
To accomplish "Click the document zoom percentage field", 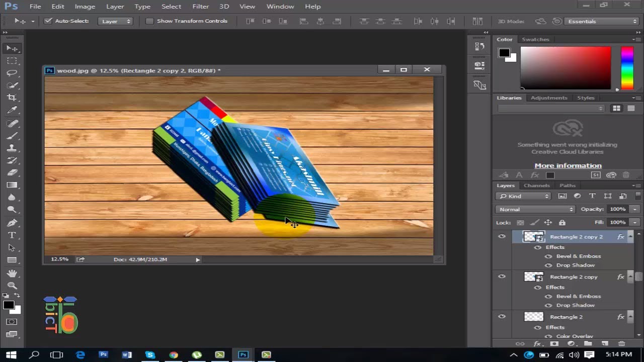I will click(x=59, y=259).
